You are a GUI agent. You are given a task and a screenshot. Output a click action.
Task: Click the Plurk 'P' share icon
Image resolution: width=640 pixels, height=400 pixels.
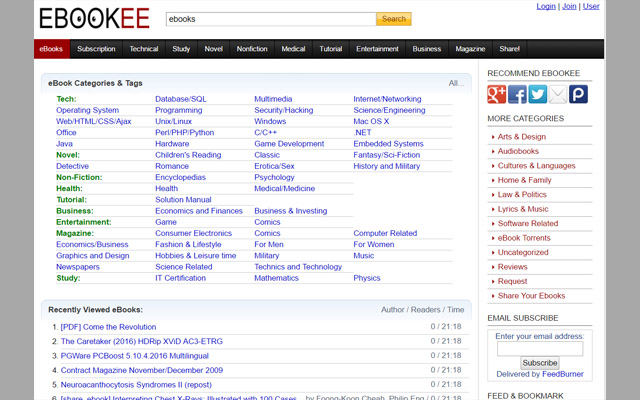tap(577, 94)
